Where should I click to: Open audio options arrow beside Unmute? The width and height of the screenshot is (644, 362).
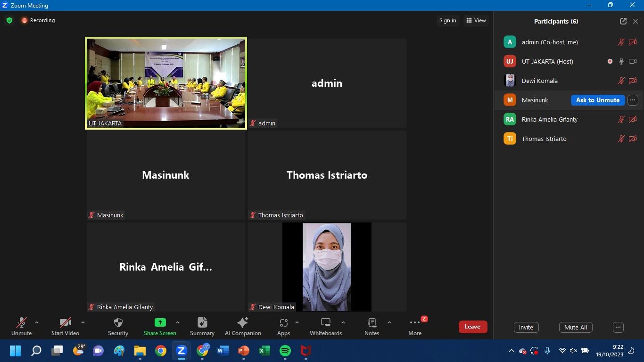point(37,323)
